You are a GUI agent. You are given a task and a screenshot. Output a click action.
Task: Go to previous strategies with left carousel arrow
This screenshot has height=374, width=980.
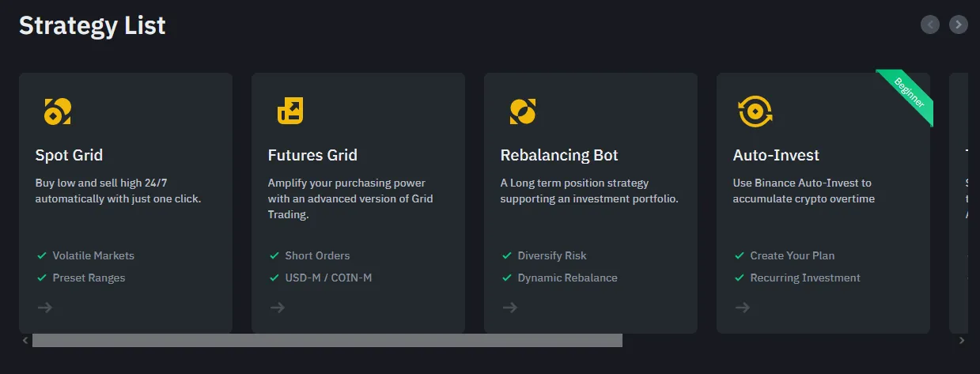pyautogui.click(x=930, y=25)
